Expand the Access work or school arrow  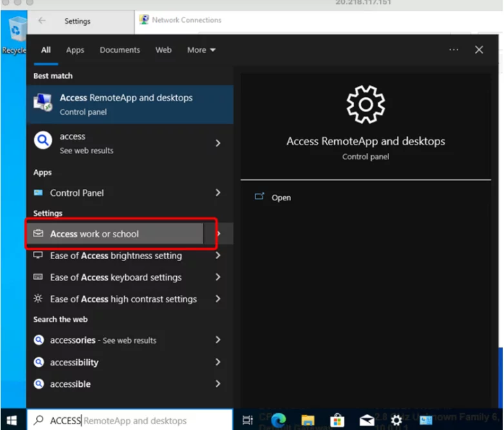[219, 233]
